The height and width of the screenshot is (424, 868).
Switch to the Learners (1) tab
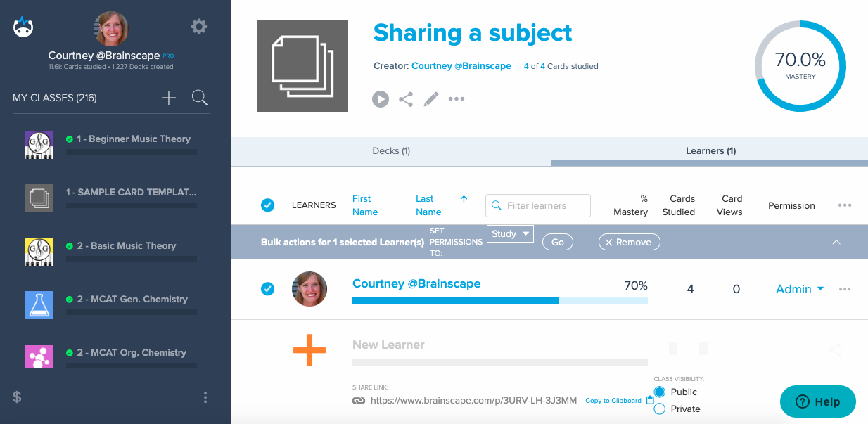tap(710, 151)
